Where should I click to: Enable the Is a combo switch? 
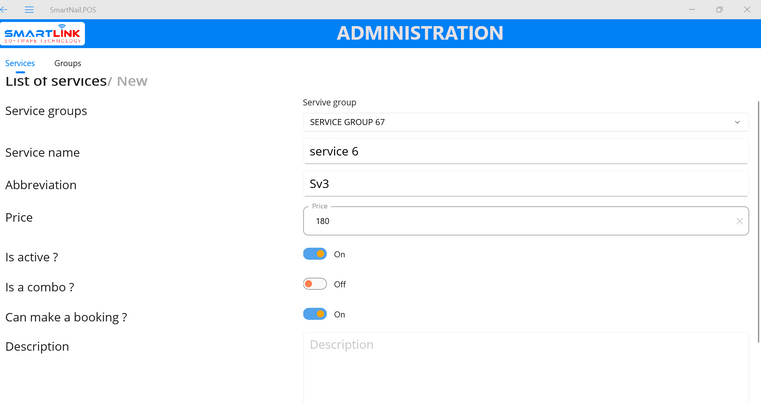click(315, 284)
